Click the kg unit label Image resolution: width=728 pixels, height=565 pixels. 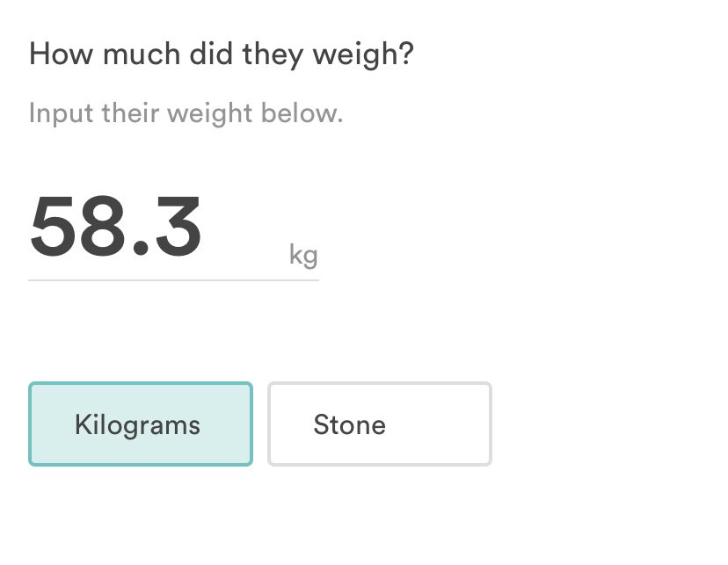[x=303, y=255]
